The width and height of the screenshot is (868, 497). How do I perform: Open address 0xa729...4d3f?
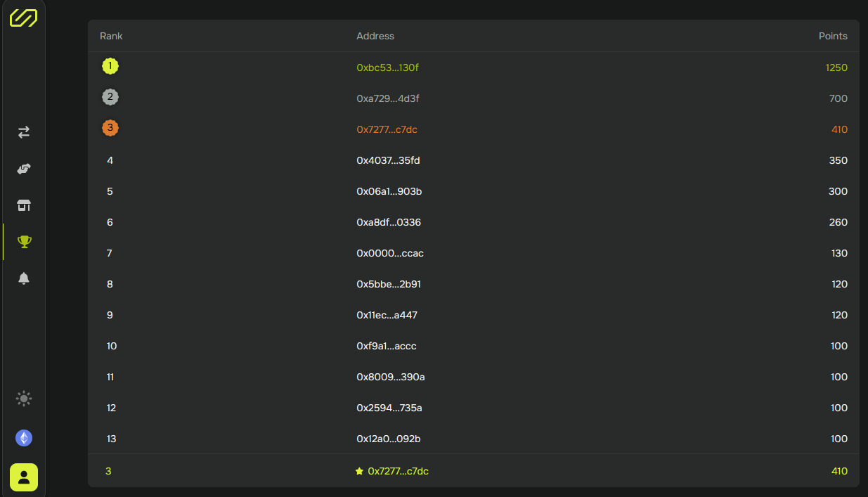point(387,98)
